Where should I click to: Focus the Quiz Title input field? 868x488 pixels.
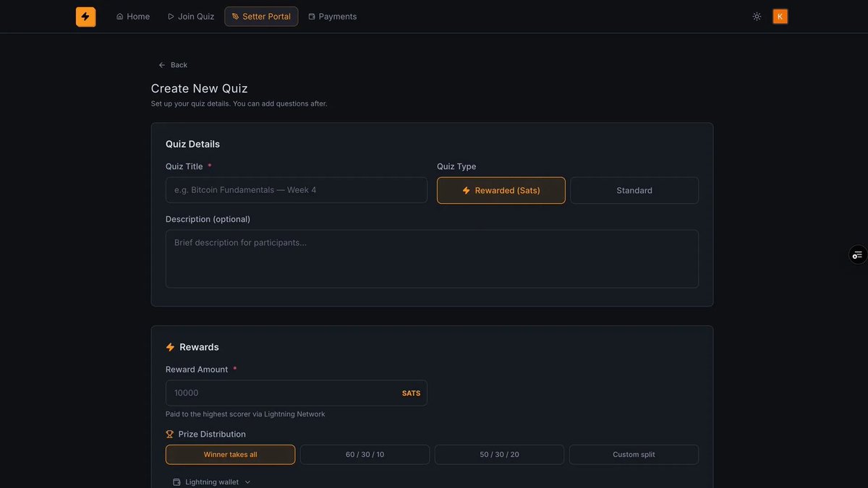[x=297, y=190]
